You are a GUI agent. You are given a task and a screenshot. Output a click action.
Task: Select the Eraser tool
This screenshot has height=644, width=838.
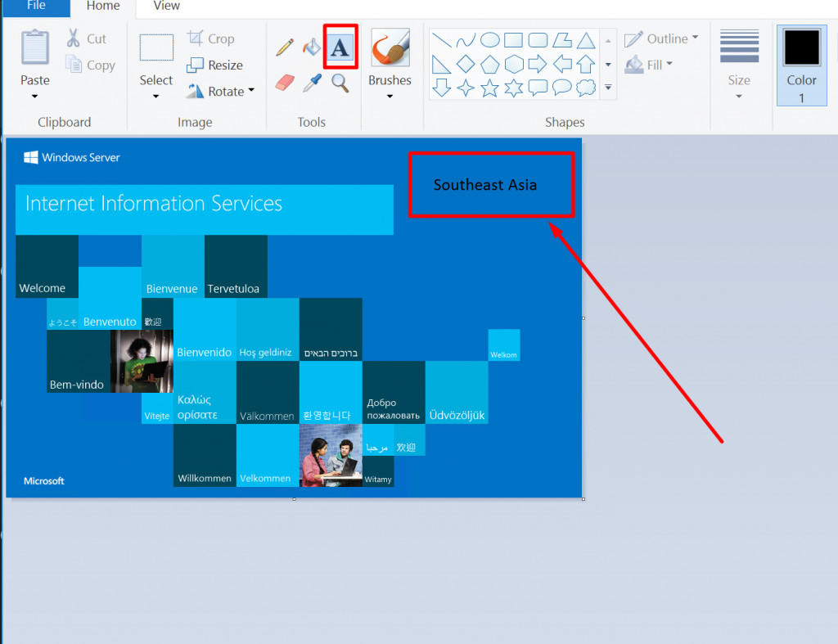(x=285, y=83)
